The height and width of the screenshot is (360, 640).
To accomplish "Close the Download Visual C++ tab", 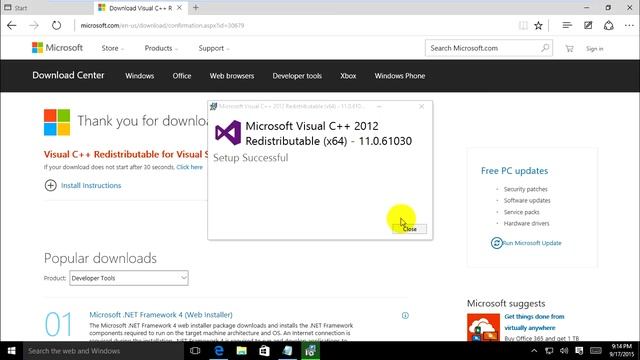I will click(179, 8).
